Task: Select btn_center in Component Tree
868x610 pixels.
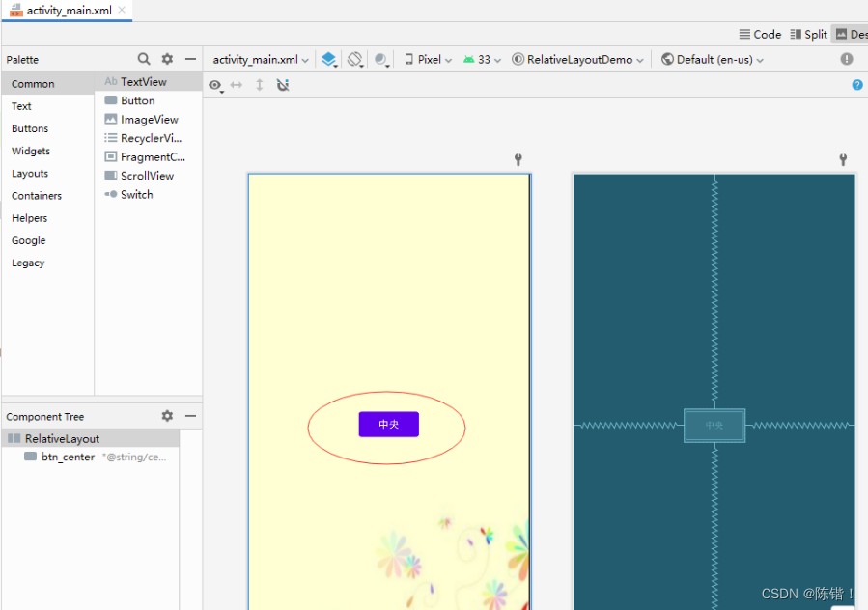Action: tap(91, 457)
